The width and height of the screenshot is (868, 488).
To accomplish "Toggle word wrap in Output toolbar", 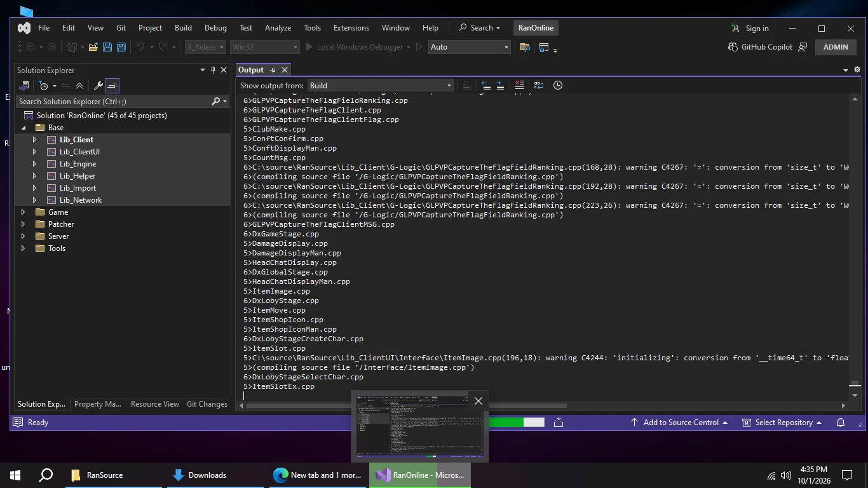I will (539, 85).
